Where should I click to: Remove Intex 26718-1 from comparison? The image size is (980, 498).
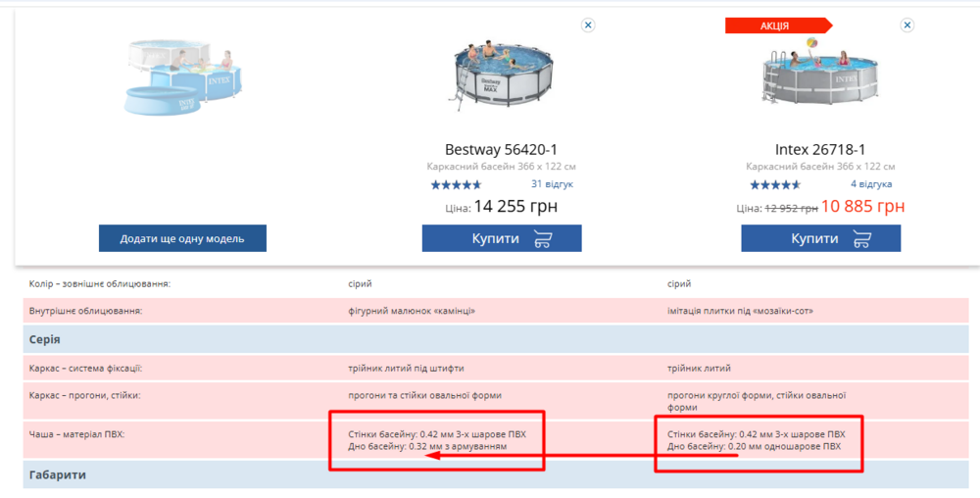pyautogui.click(x=907, y=25)
